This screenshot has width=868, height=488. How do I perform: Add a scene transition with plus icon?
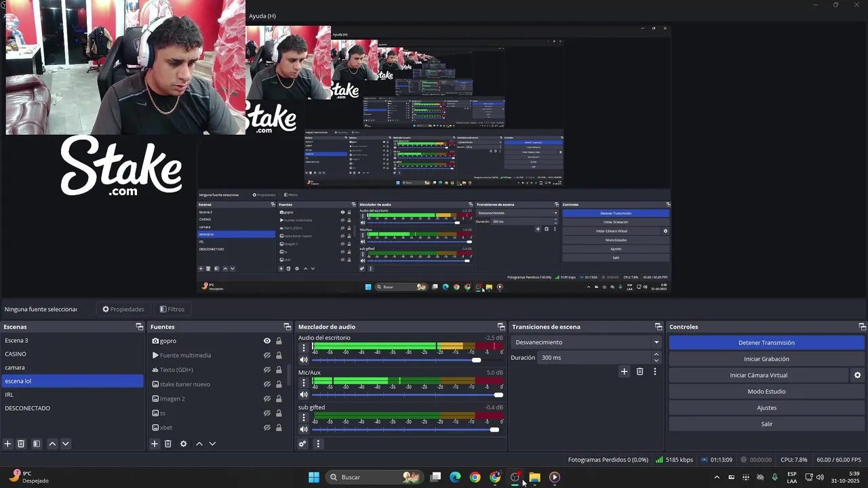(x=625, y=371)
